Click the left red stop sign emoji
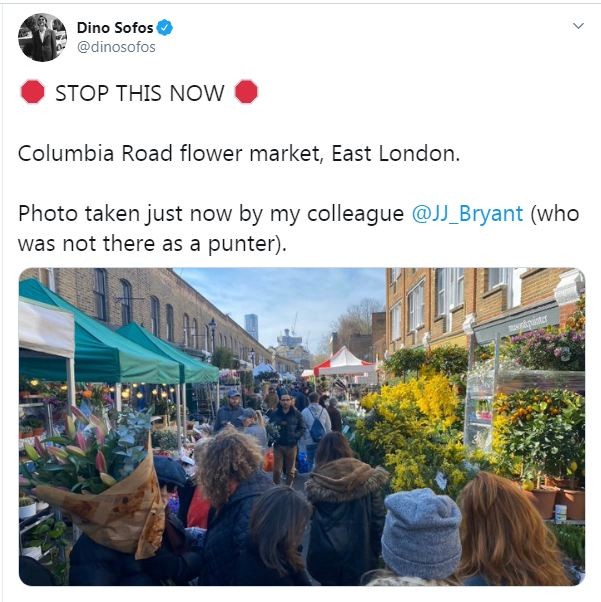This screenshot has width=601, height=602. click(x=32, y=93)
